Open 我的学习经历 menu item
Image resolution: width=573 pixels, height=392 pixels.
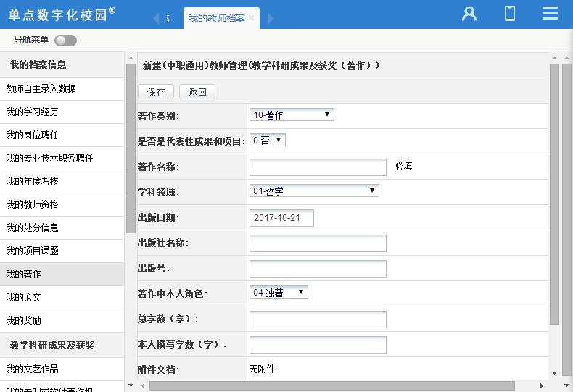click(62, 112)
